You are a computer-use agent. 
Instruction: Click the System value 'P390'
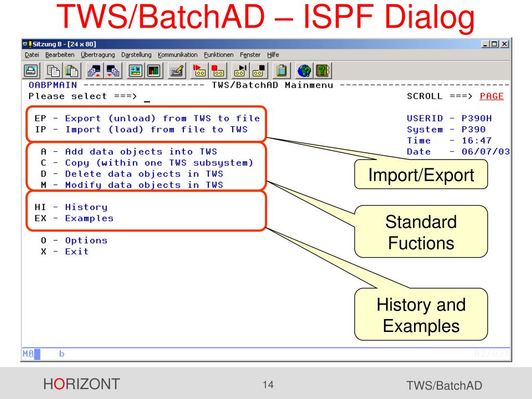pyautogui.click(x=473, y=129)
